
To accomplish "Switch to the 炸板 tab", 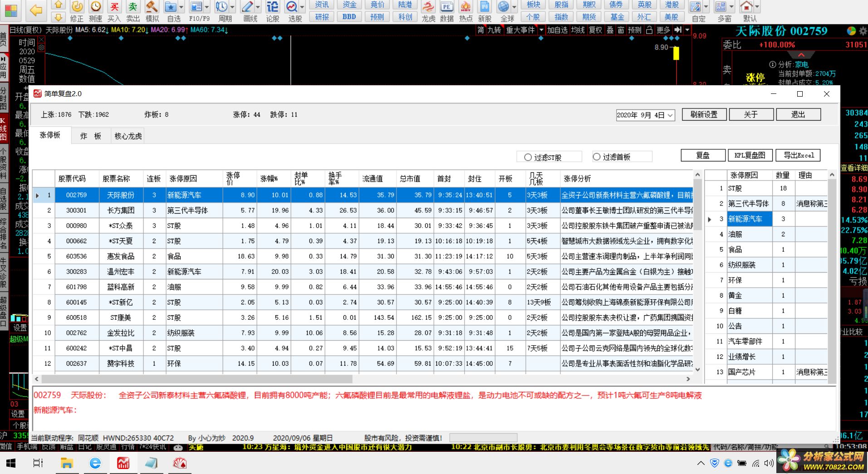I will pos(91,136).
